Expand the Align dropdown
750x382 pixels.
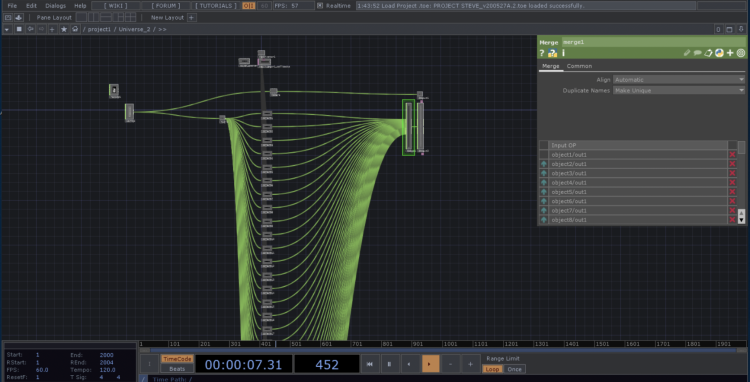click(679, 80)
